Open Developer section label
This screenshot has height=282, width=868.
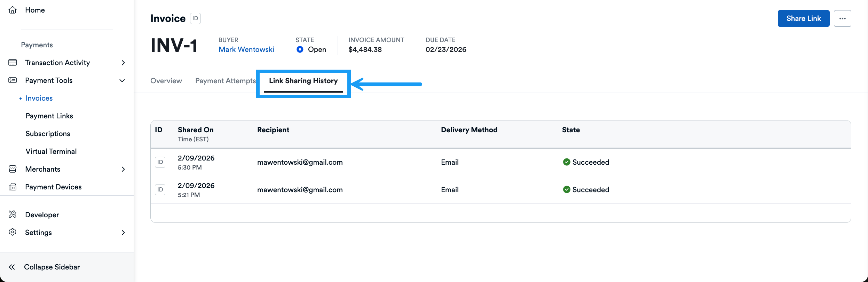click(42, 215)
